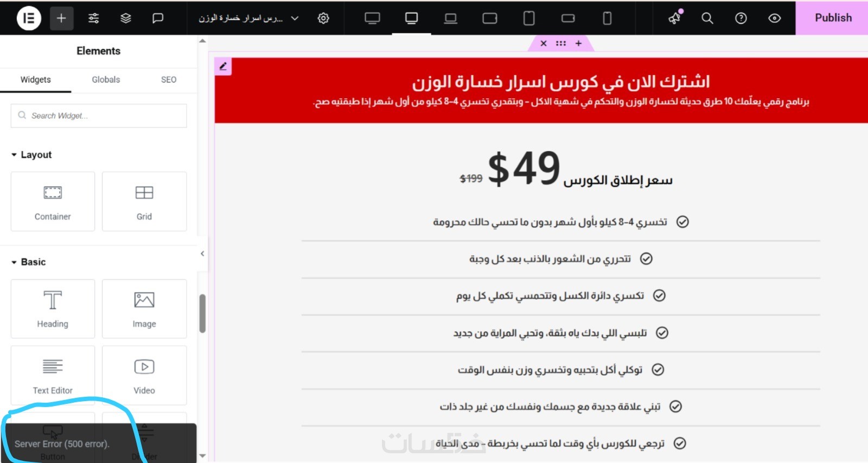
Task: Click the crossed-out $199 price
Action: click(471, 179)
